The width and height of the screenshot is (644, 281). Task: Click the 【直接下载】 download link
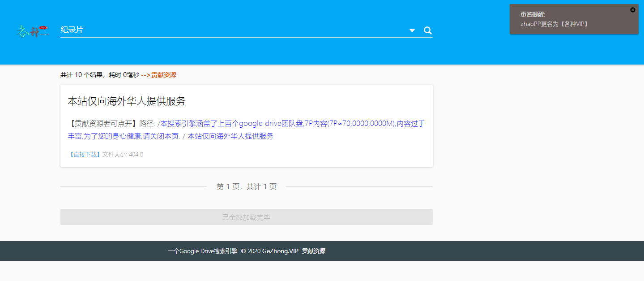[84, 154]
